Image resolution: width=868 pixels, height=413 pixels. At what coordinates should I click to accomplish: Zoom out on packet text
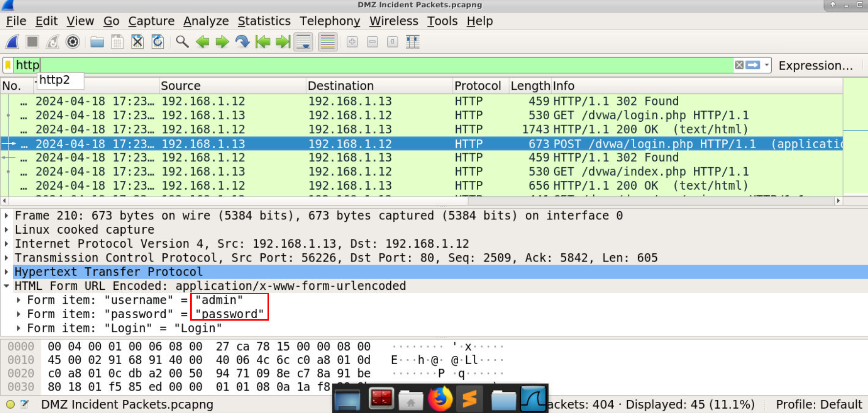coord(372,42)
